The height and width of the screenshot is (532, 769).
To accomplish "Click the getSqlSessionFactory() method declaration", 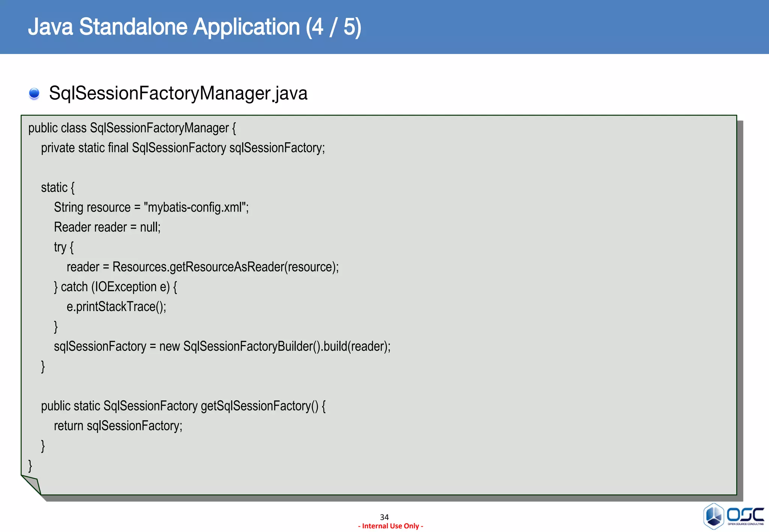I will (x=183, y=406).
